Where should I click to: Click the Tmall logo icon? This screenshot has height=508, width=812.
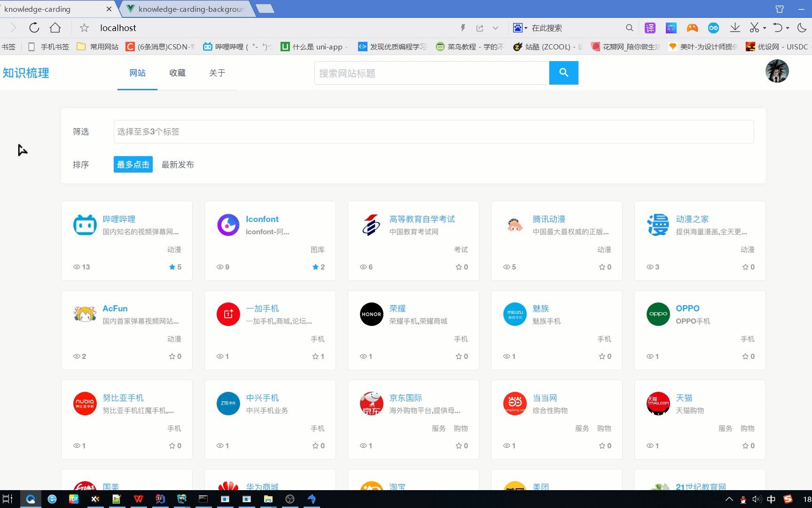658,404
